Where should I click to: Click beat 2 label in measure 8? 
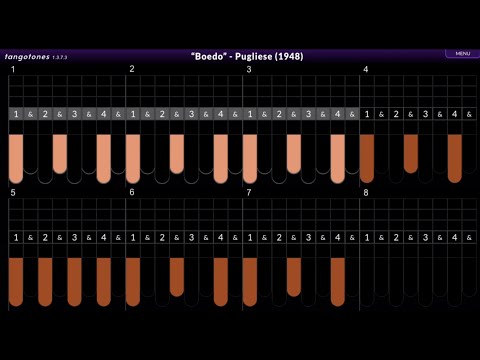tap(396, 238)
